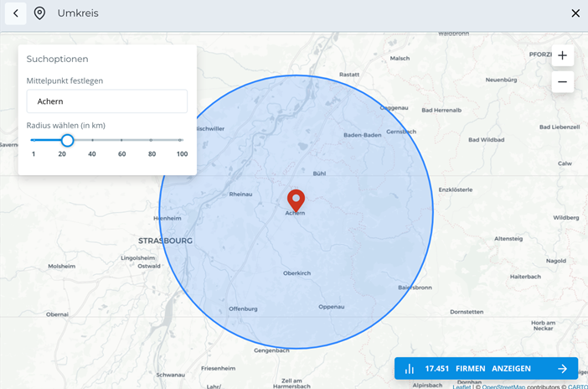Click the red map marker at Achern
Screen dimensions: 588x389
tap(296, 200)
